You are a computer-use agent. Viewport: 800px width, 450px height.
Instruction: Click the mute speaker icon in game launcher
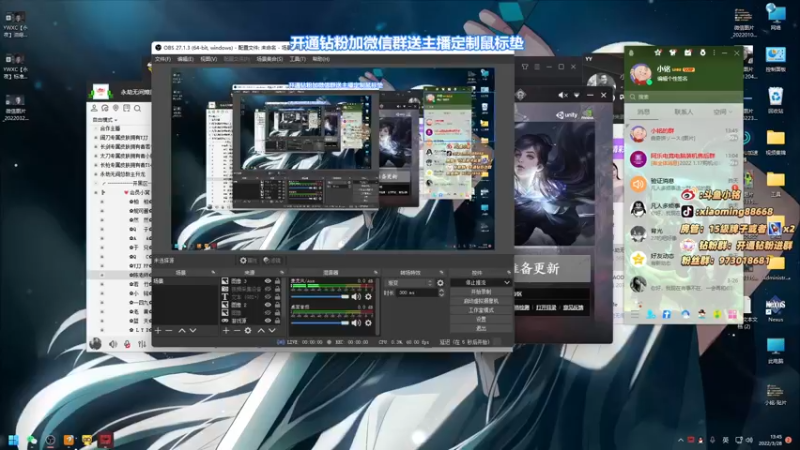(563, 95)
